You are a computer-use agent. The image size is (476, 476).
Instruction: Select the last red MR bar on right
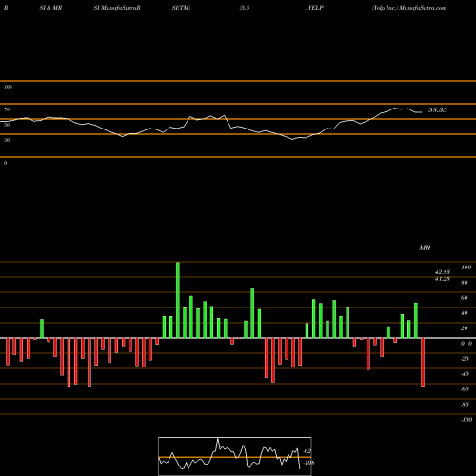point(423,362)
